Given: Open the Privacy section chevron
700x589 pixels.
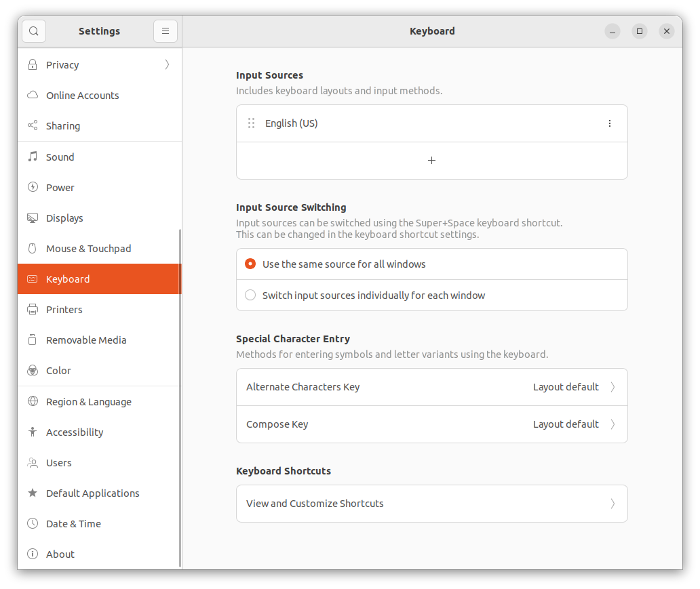Looking at the screenshot, I should pos(166,64).
